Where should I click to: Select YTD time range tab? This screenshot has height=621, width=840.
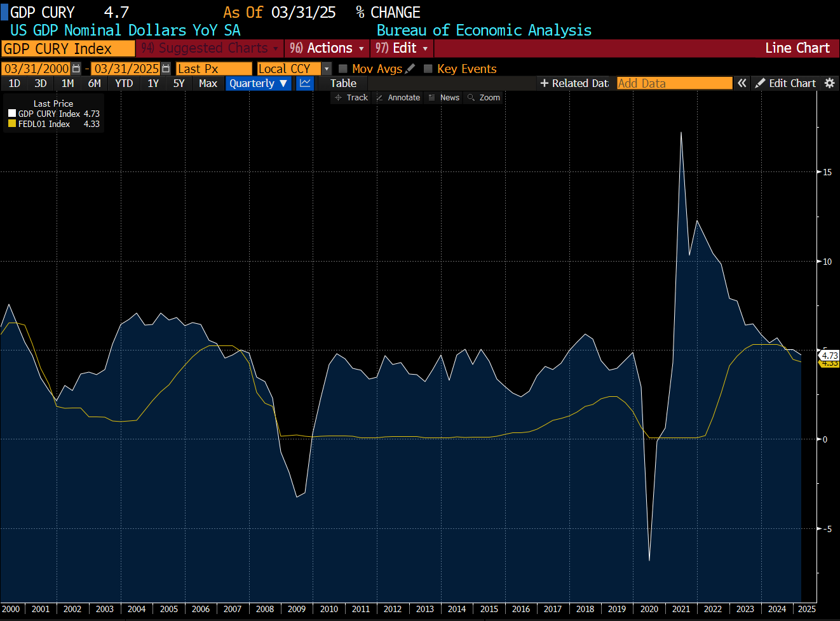tap(124, 83)
